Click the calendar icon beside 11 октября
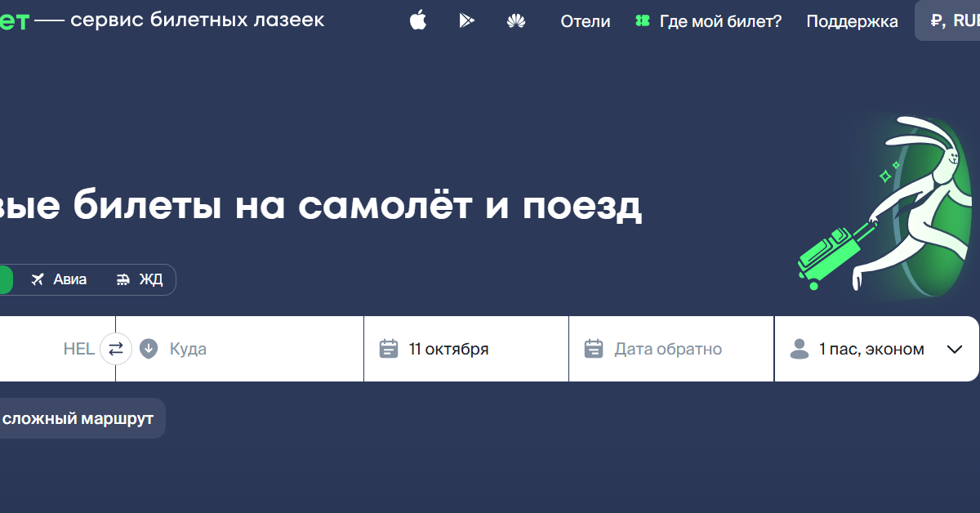This screenshot has width=980, height=513. tap(389, 349)
